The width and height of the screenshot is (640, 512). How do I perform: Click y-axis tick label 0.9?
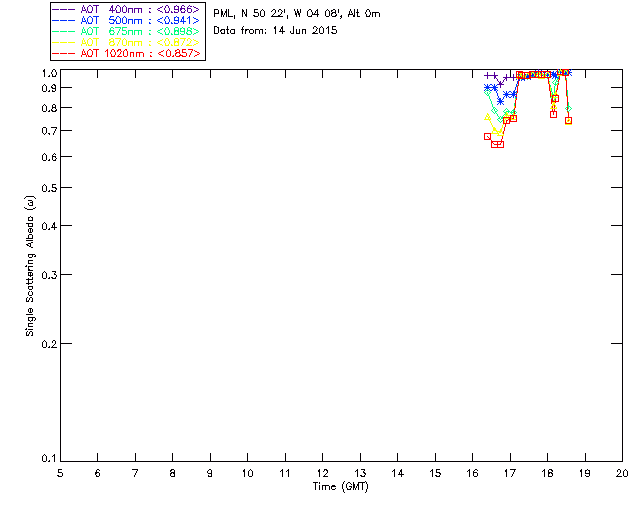click(x=49, y=88)
